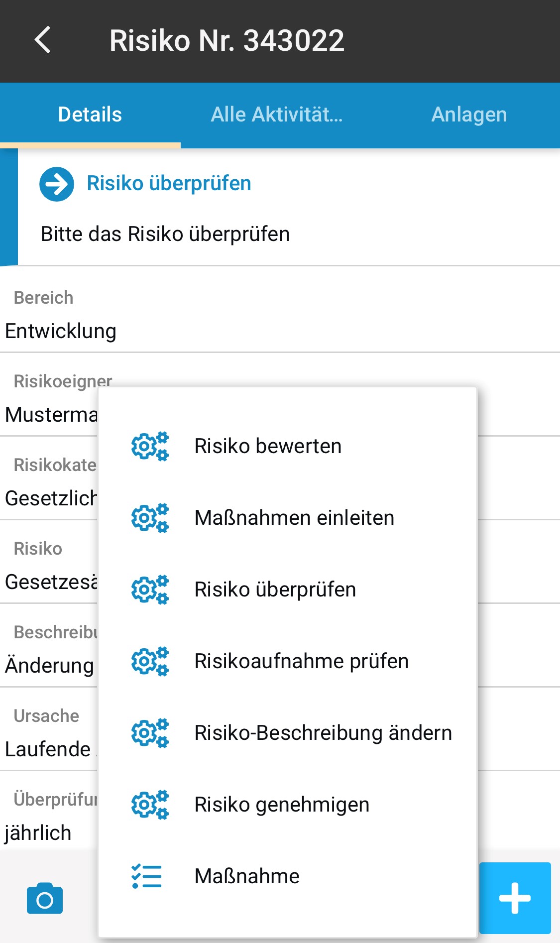Click checklist icon next to Maßnahme
Image resolution: width=560 pixels, height=943 pixels.
pos(147,876)
